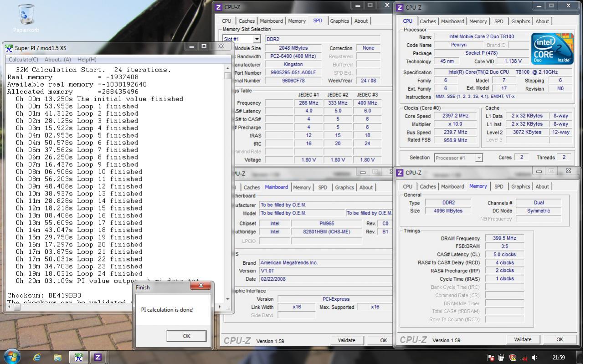Viewport: 601px width, 364px height.
Task: Open the About tab in the SPD window
Action: 361,21
